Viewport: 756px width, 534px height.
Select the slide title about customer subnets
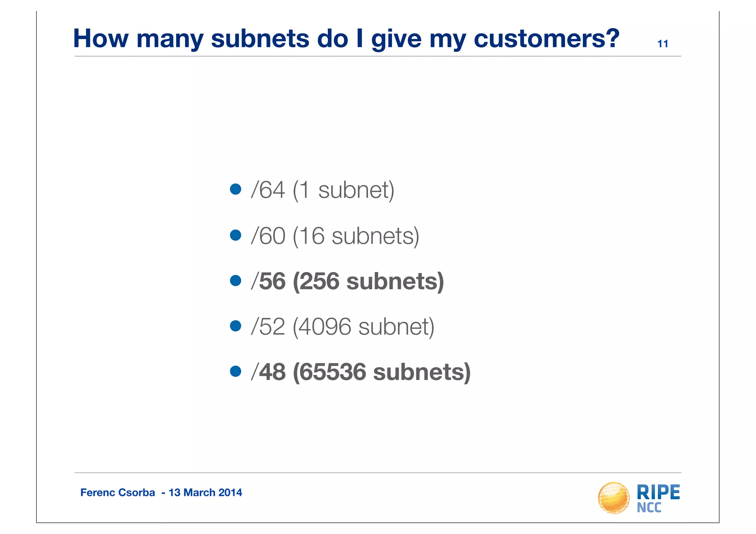pyautogui.click(x=346, y=38)
